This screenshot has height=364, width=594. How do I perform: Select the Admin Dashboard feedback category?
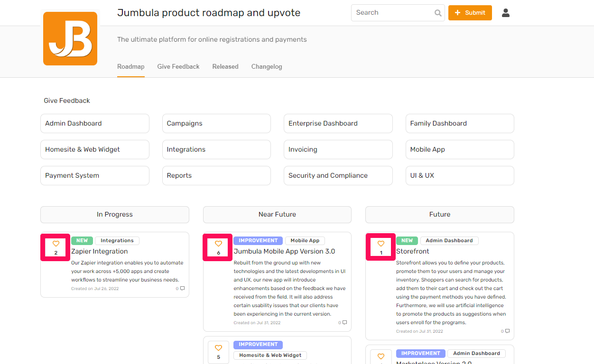[95, 123]
